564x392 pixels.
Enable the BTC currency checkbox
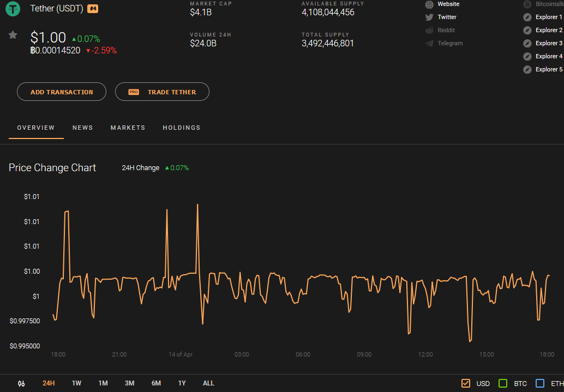click(503, 383)
